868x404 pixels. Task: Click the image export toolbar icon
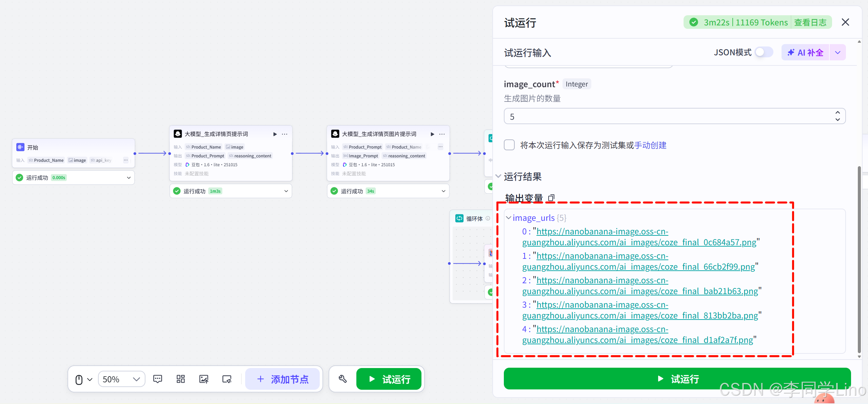pyautogui.click(x=204, y=379)
